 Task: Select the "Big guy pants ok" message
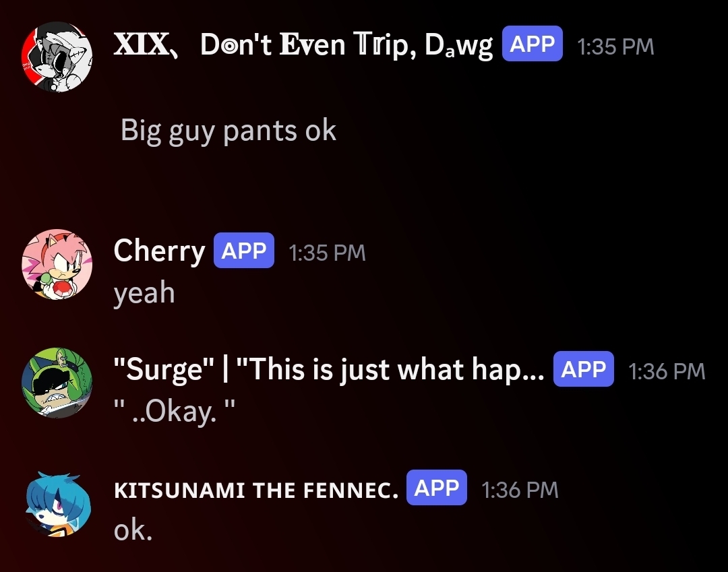229,129
